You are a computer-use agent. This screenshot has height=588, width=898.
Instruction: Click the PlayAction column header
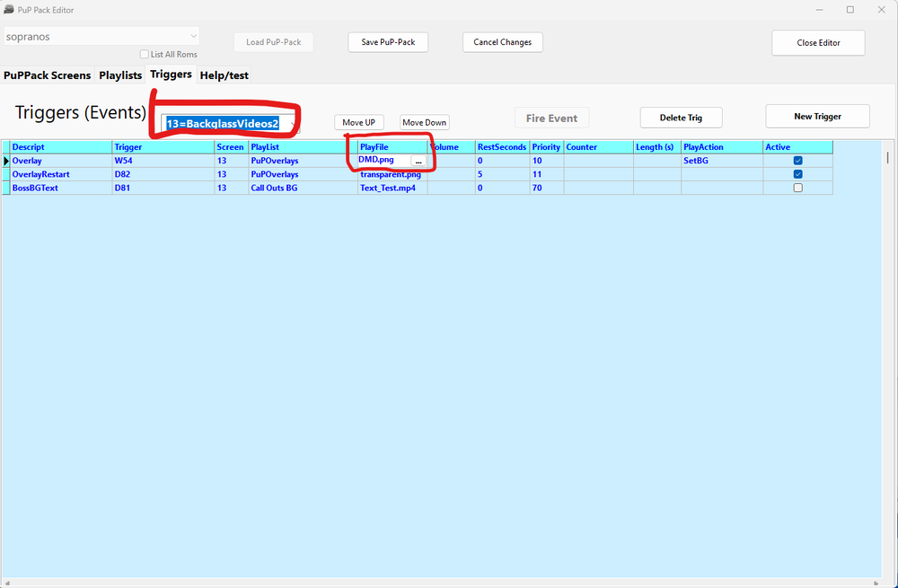click(x=722, y=147)
